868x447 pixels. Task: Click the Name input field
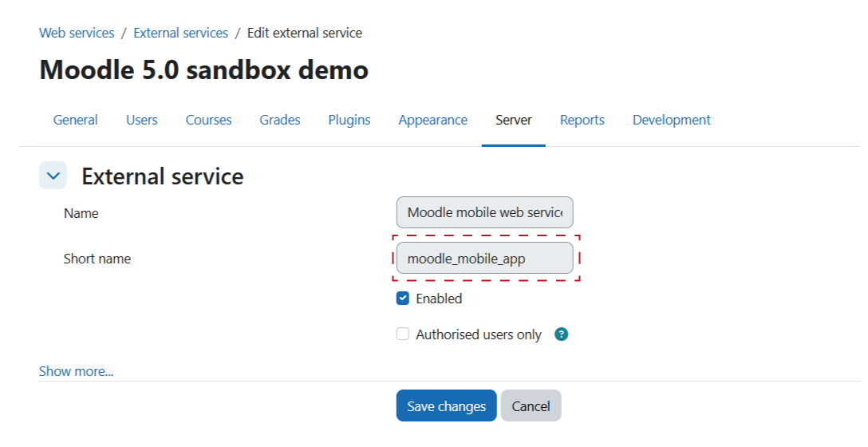click(x=484, y=213)
